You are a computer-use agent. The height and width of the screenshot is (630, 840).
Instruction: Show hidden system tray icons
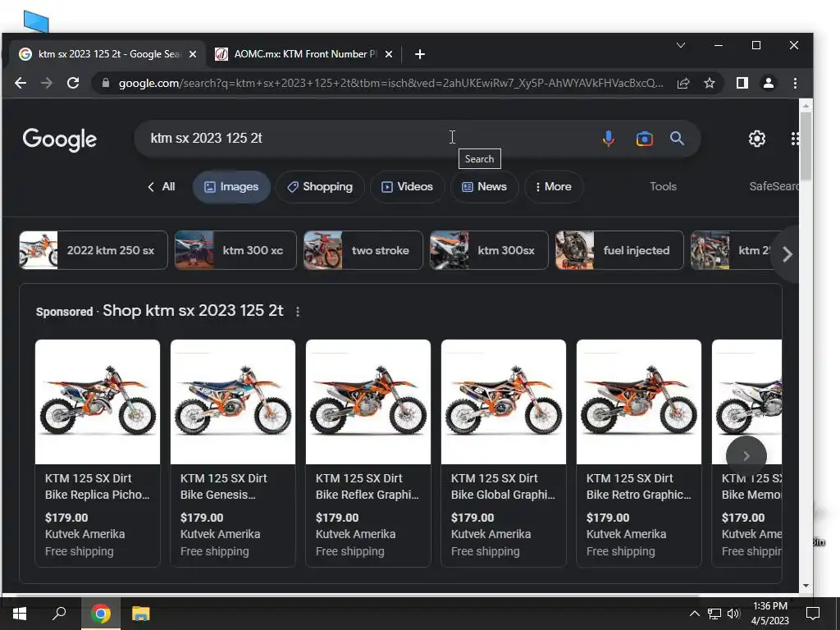[694, 614]
